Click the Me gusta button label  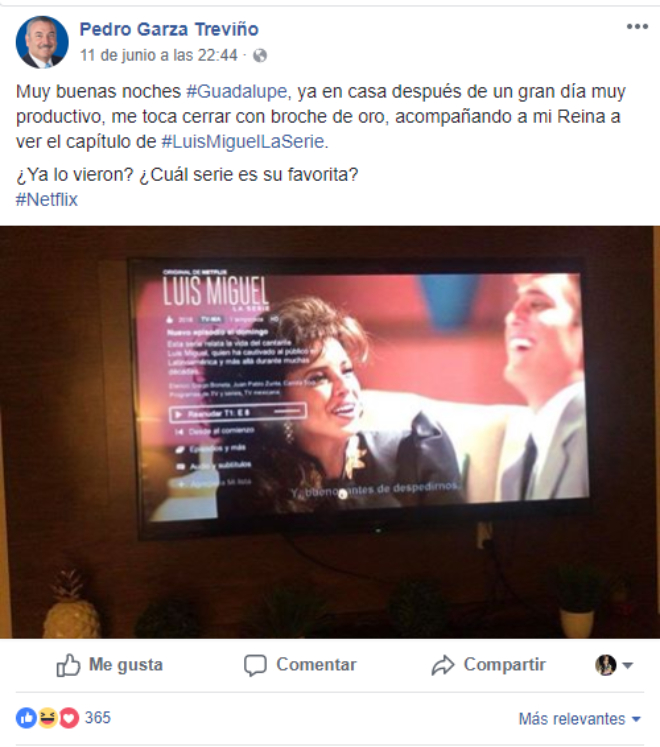[126, 665]
